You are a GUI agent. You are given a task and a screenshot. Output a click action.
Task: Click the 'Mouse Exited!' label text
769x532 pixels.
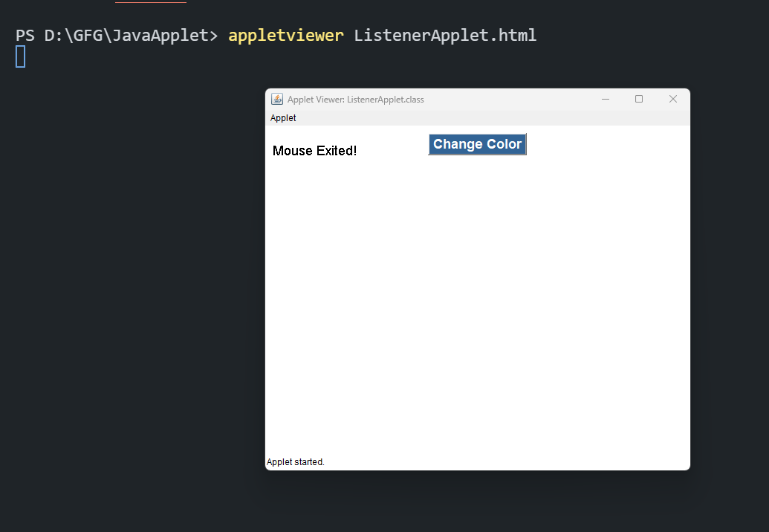314,151
